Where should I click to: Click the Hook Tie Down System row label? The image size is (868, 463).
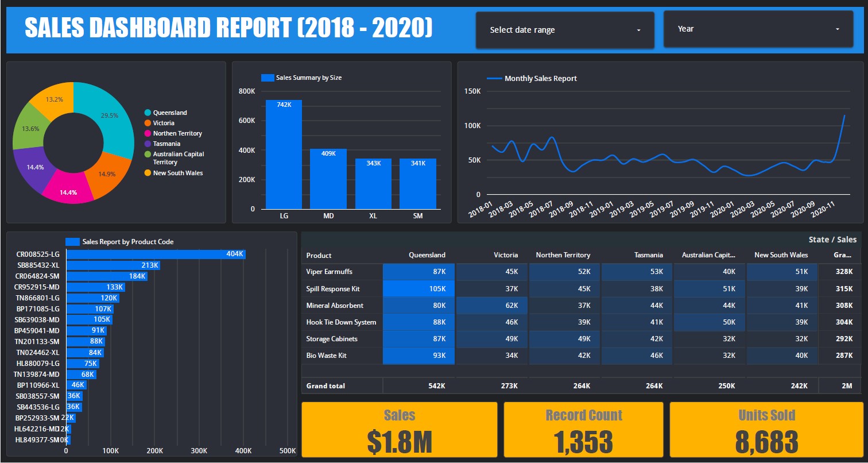tap(342, 322)
